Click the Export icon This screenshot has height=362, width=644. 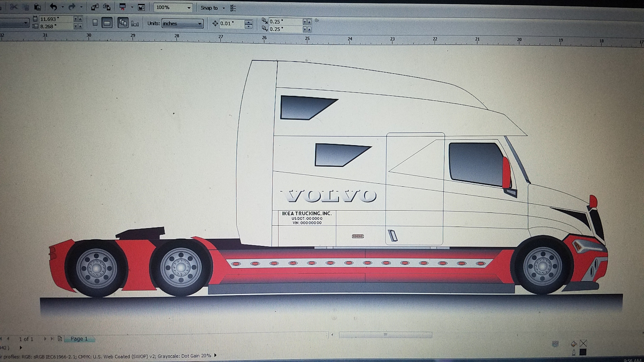[x=107, y=7]
